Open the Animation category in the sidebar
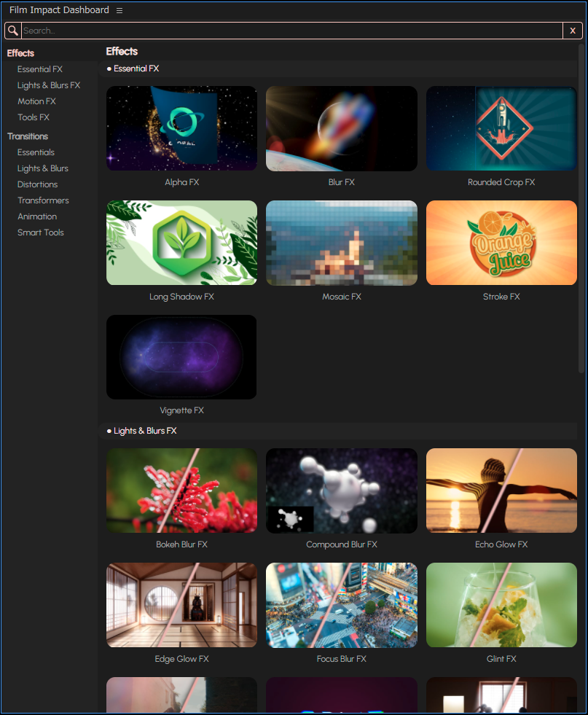The height and width of the screenshot is (715, 588). [37, 216]
